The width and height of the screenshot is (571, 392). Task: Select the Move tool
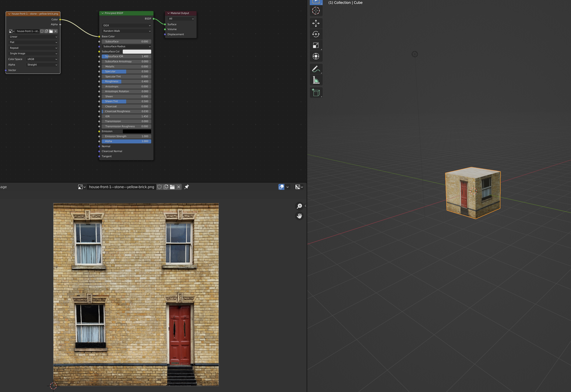tap(316, 23)
